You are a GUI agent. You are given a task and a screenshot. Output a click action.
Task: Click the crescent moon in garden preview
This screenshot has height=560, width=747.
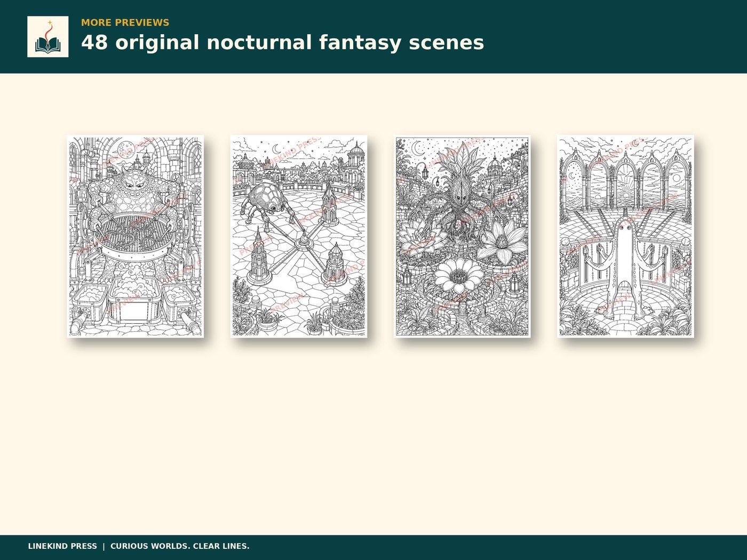coord(417,147)
